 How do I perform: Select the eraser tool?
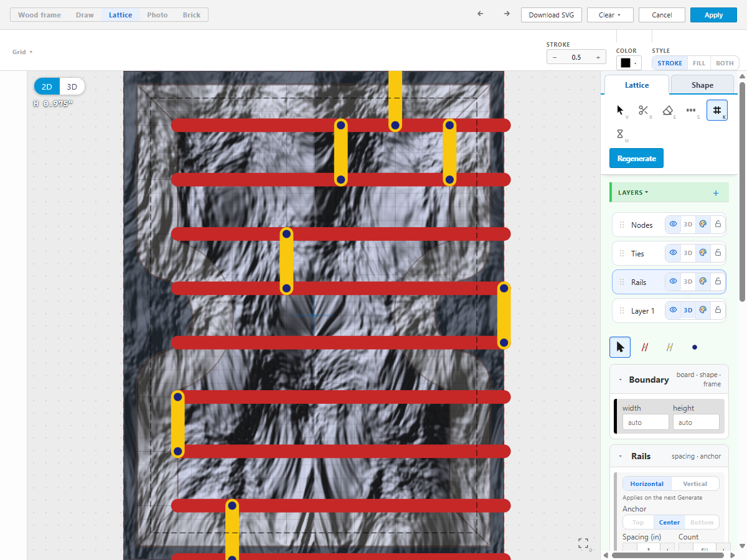coord(668,110)
